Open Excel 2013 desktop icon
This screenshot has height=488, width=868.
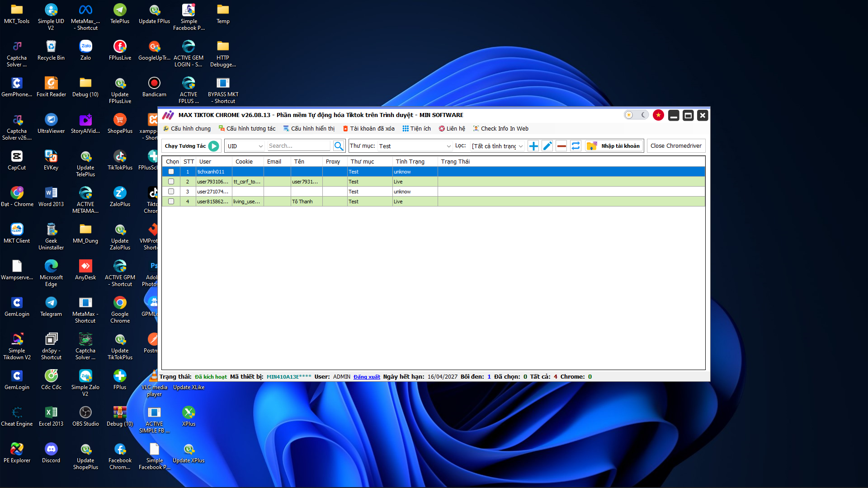tap(51, 417)
